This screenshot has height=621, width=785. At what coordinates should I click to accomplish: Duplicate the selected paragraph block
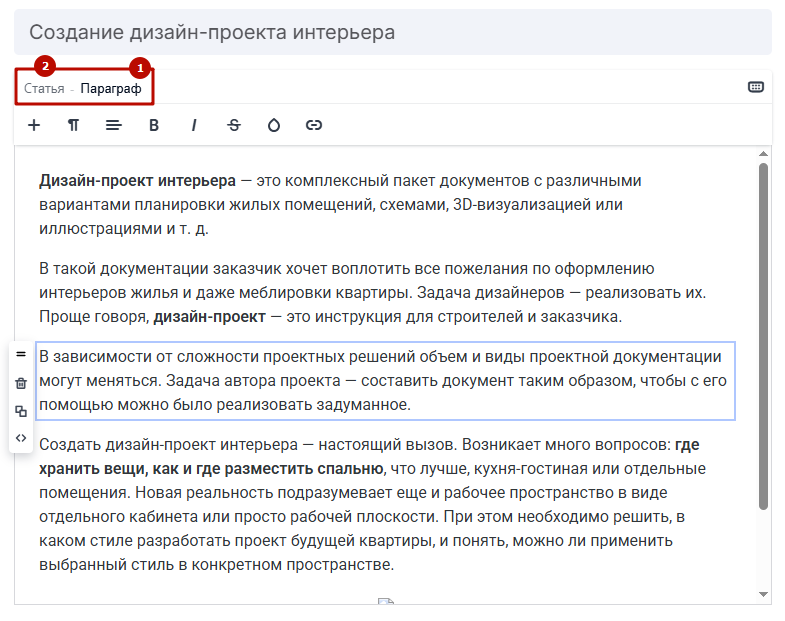21,411
